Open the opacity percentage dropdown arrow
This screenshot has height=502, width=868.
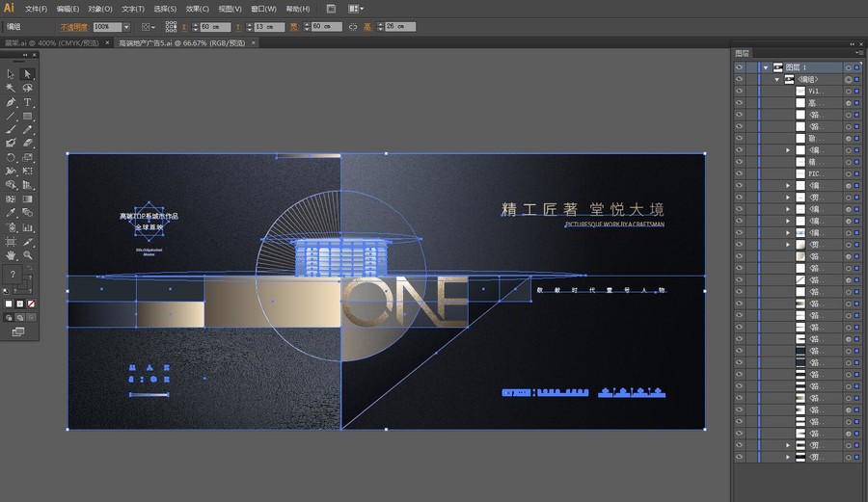click(126, 27)
